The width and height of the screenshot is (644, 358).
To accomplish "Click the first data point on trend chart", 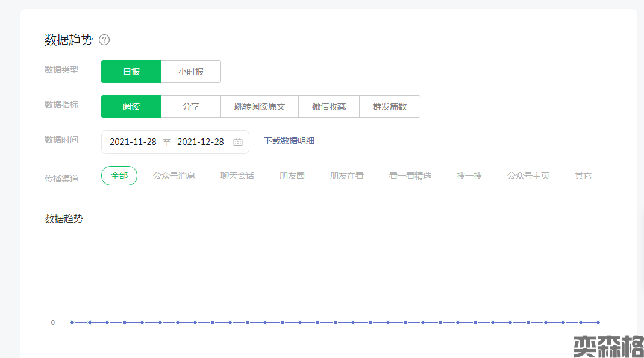I will click(x=72, y=323).
